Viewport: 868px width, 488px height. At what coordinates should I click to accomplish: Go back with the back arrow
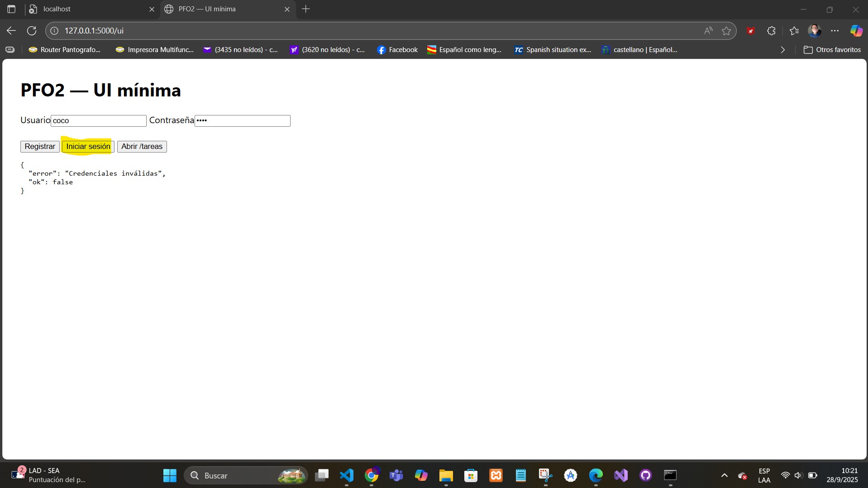pos(11,31)
